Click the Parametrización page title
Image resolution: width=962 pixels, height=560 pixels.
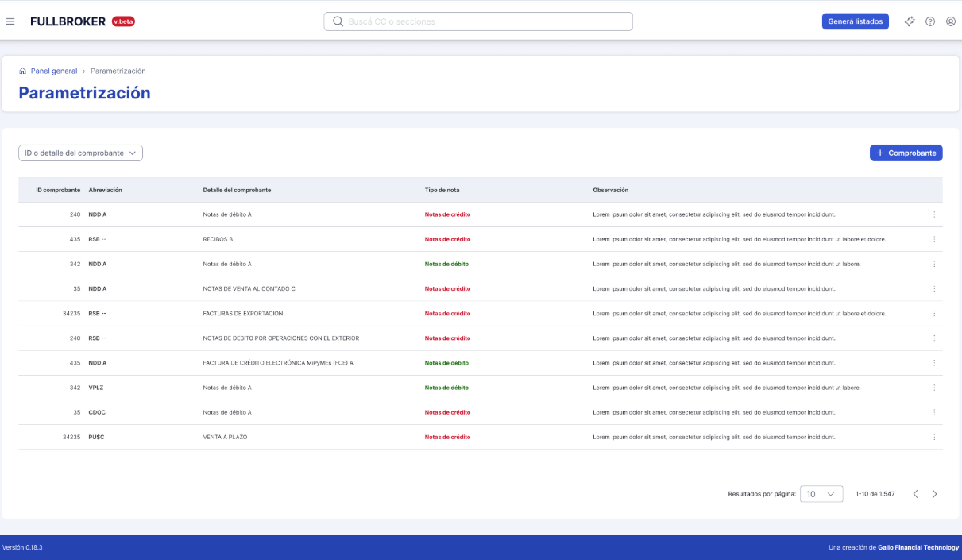pos(84,93)
